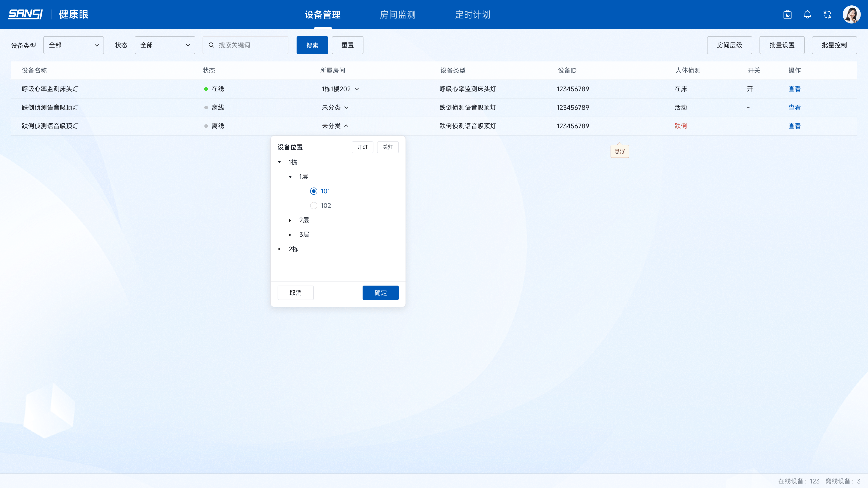Click the 离线设备: 3 footer text
Viewport: 868px width, 488px height.
[843, 481]
